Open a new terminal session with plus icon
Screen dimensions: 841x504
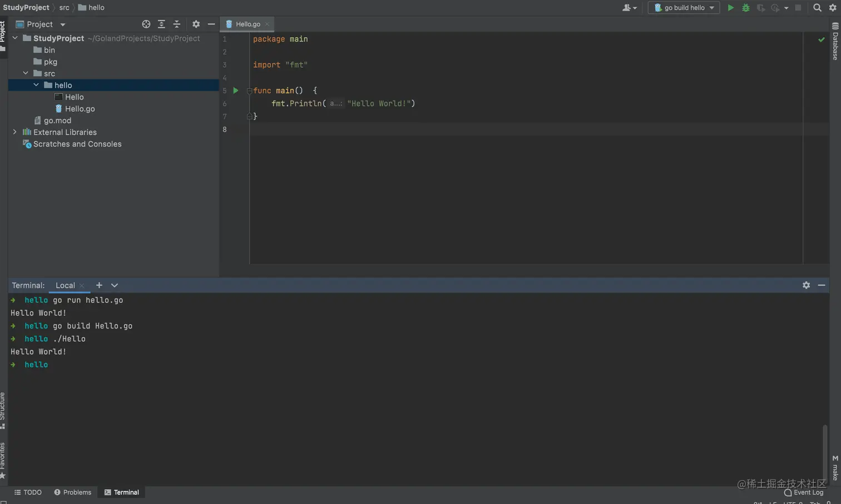(99, 285)
